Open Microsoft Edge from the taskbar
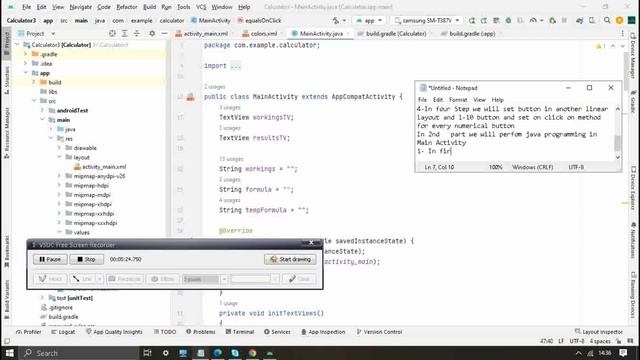Image resolution: width=640 pixels, height=360 pixels. click(218, 353)
